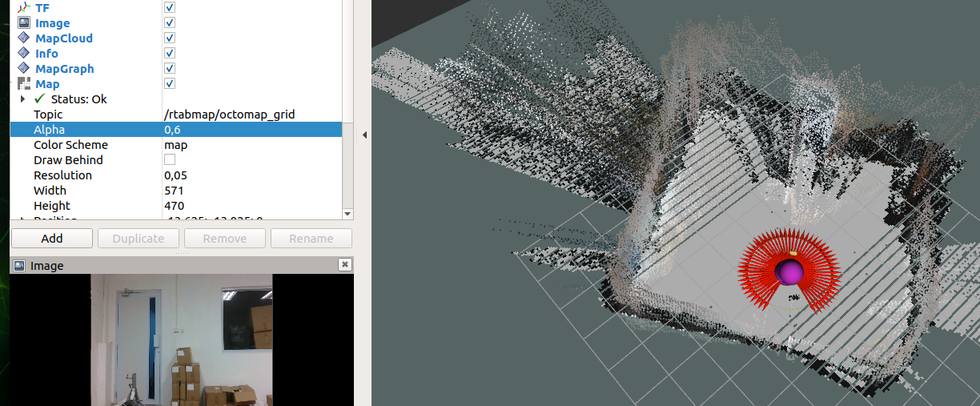
Task: Open the Color Scheme value dropdown
Action: [250, 145]
